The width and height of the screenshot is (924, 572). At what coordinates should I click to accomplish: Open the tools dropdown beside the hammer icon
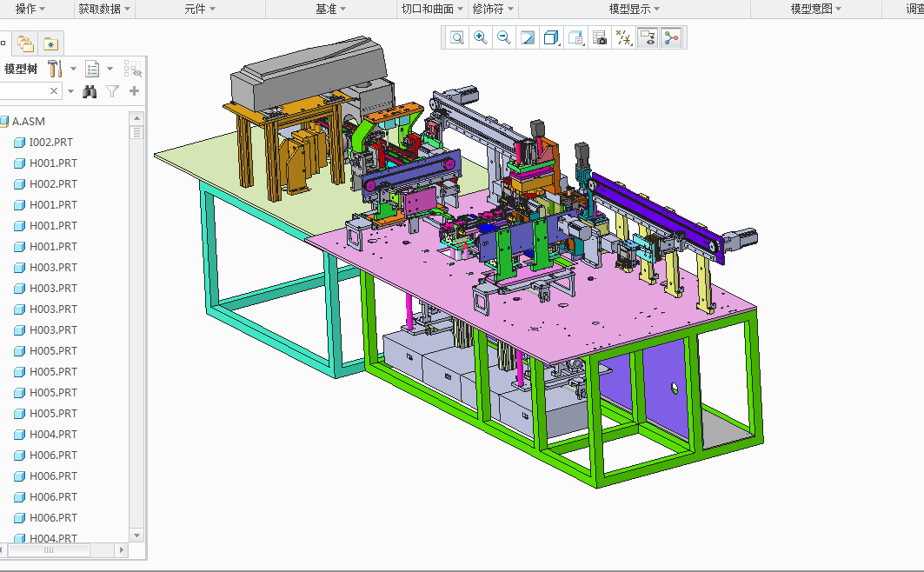tap(73, 68)
